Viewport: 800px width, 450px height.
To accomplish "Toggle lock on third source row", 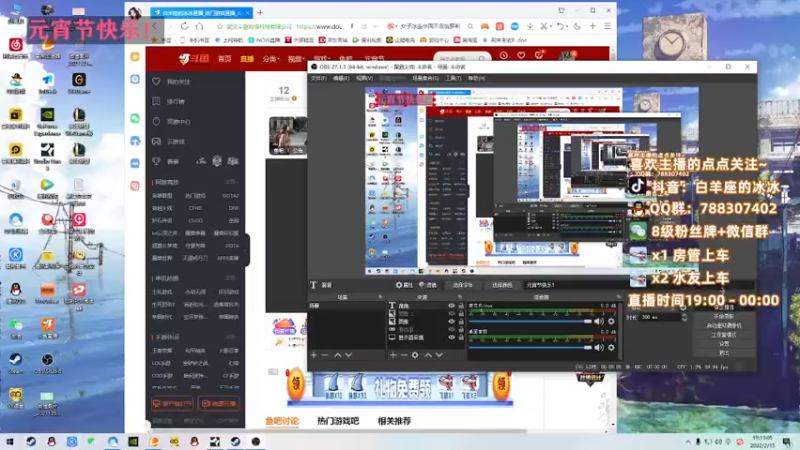I will [461, 321].
